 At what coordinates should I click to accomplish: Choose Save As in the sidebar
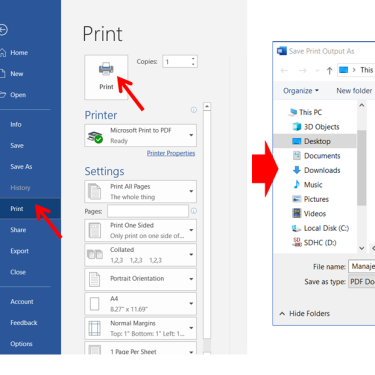click(21, 167)
